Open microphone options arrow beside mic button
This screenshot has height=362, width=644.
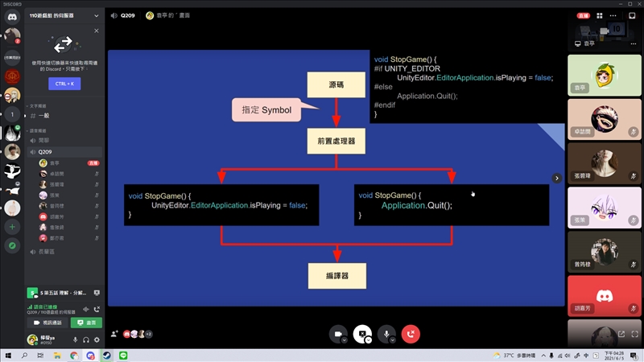(x=394, y=340)
